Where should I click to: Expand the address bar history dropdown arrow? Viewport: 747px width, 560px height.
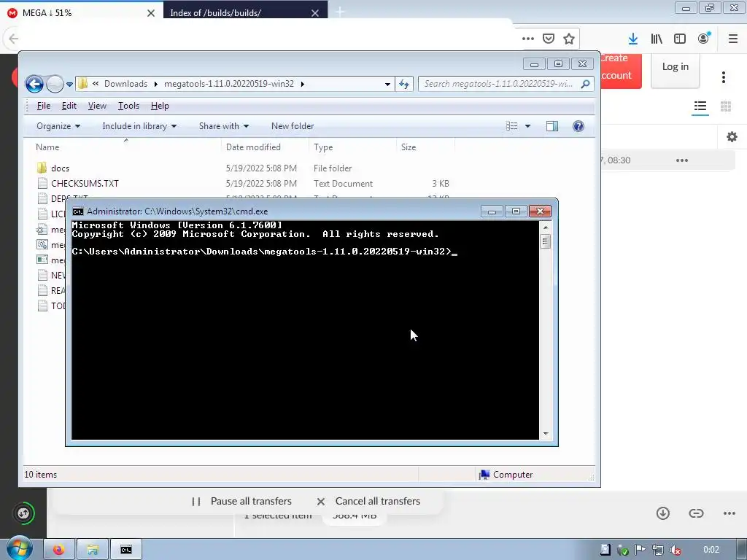coord(387,85)
